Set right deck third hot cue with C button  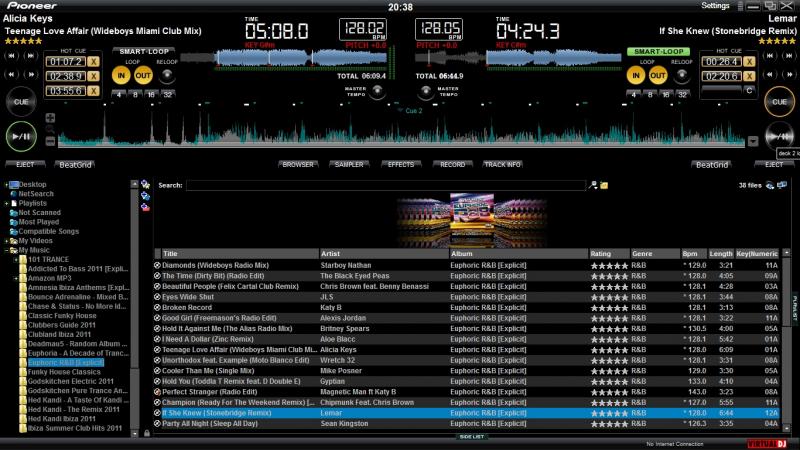[748, 91]
